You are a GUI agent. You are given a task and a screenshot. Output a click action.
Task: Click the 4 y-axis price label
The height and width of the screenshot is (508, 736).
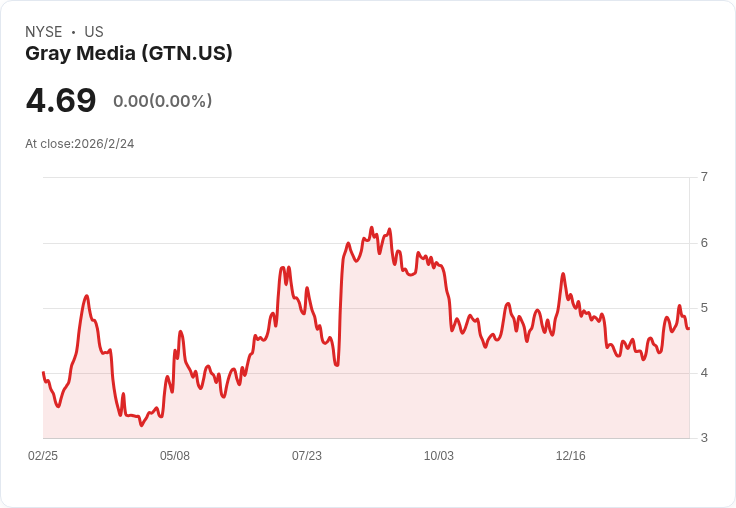[704, 373]
